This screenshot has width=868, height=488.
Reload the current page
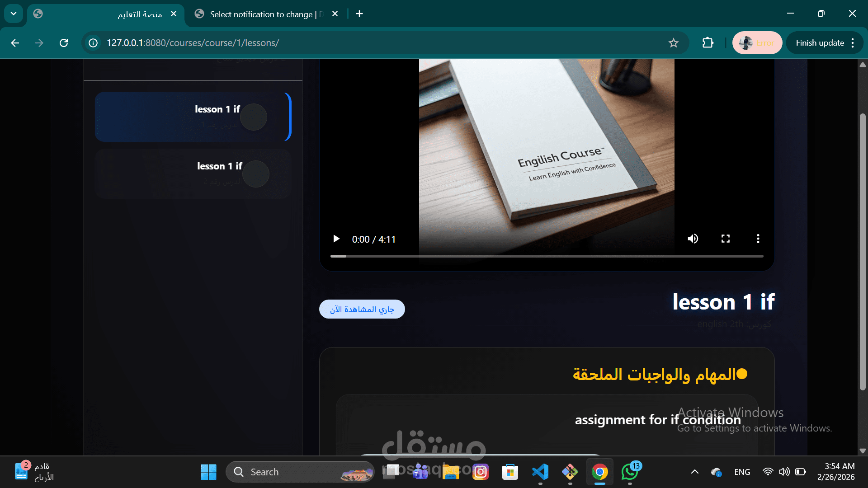click(x=64, y=43)
